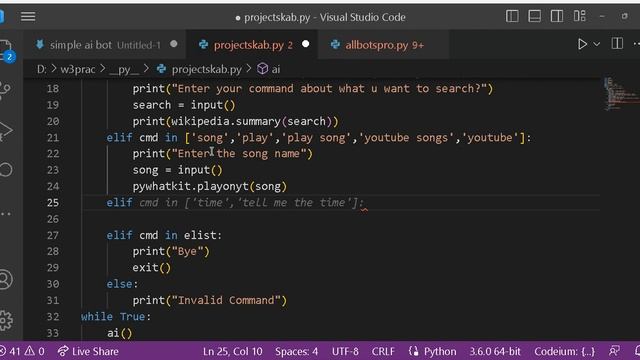This screenshot has width=640, height=360.
Task: Open Problems panel from errors count 41
Action: [11, 351]
